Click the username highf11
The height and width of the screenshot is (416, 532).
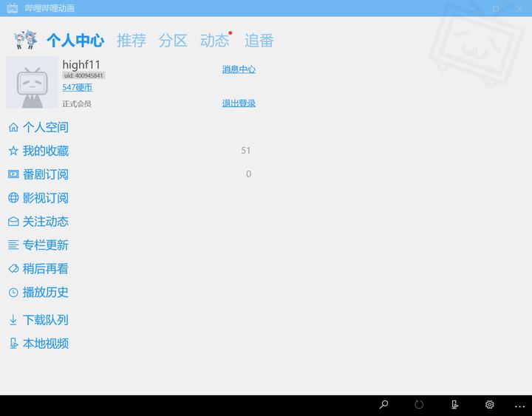[81, 64]
